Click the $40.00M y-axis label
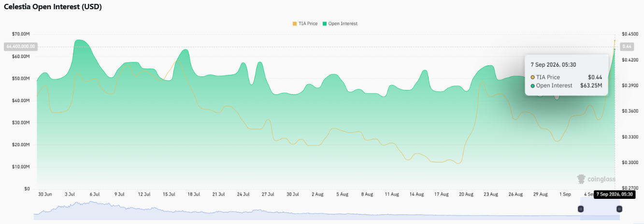The width and height of the screenshot is (644, 224). tap(21, 101)
